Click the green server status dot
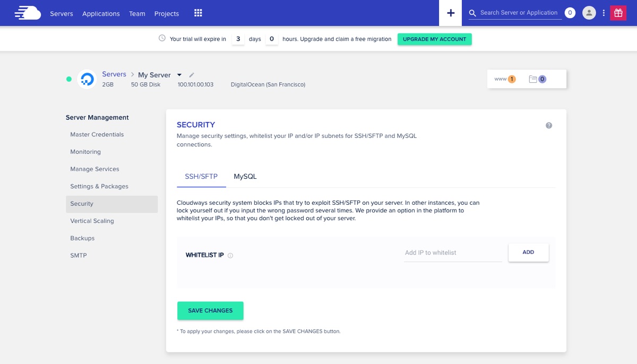 68,79
